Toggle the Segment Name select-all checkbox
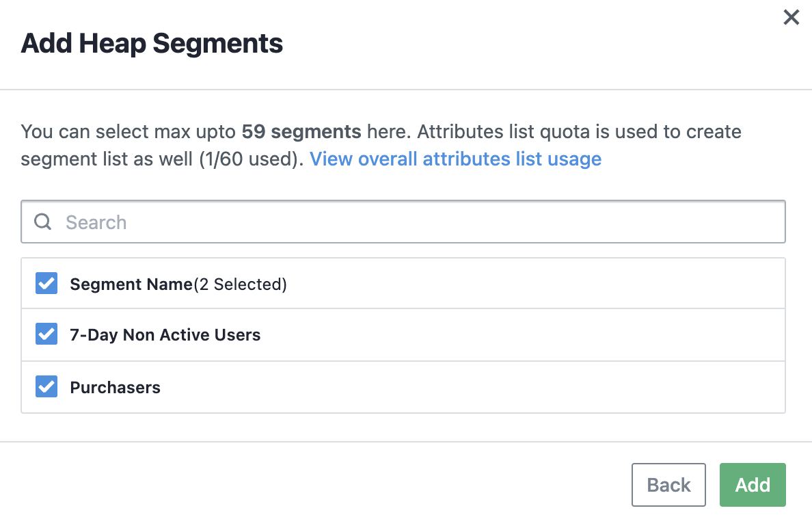The height and width of the screenshot is (517, 812). coord(46,284)
